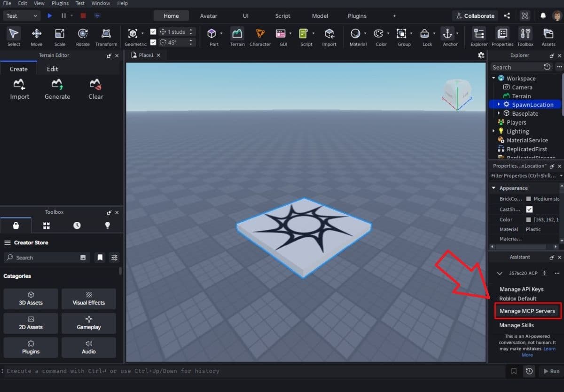Screen dimensions: 564x392
Task: Open Toolbox lightbulb tab
Action: pyautogui.click(x=108, y=226)
